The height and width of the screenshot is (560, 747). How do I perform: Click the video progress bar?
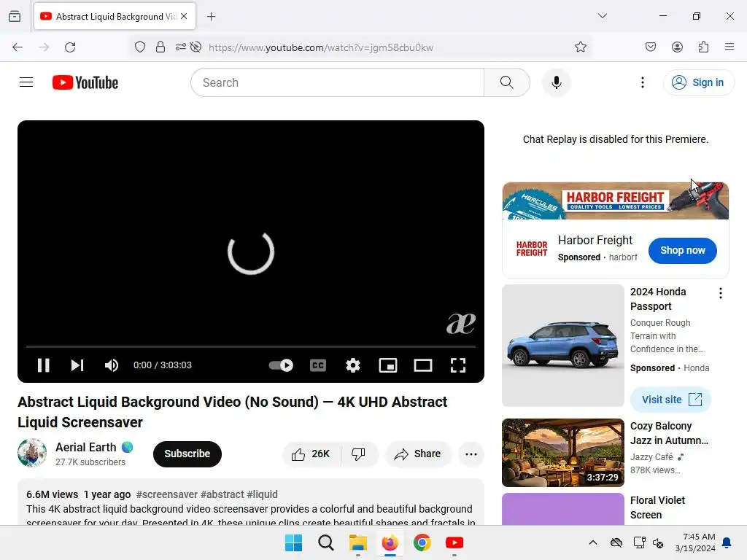click(251, 346)
